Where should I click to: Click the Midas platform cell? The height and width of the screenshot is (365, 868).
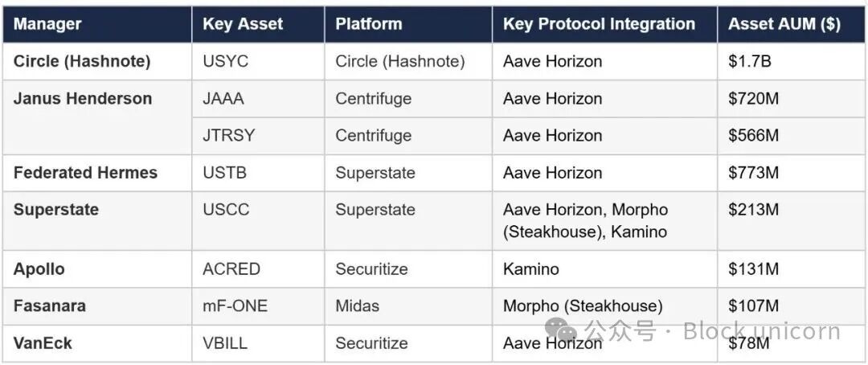click(357, 306)
